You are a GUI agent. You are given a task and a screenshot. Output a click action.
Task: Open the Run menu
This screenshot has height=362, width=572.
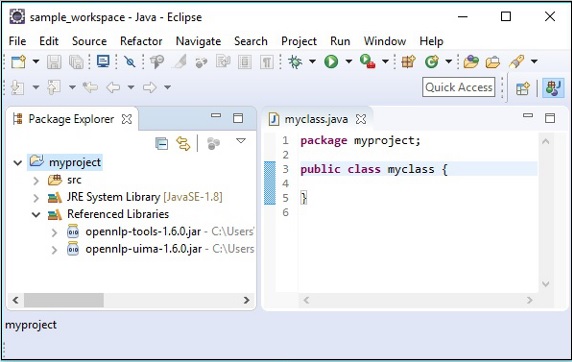click(x=340, y=41)
